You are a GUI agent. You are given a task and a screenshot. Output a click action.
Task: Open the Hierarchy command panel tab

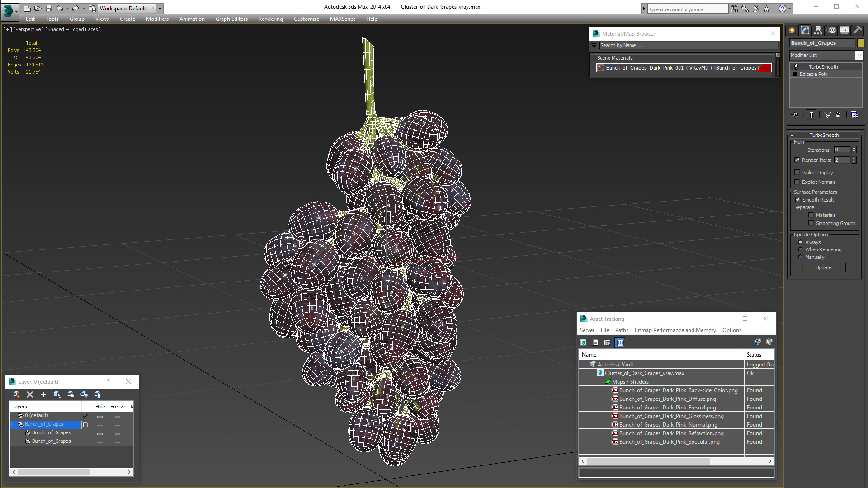point(818,30)
